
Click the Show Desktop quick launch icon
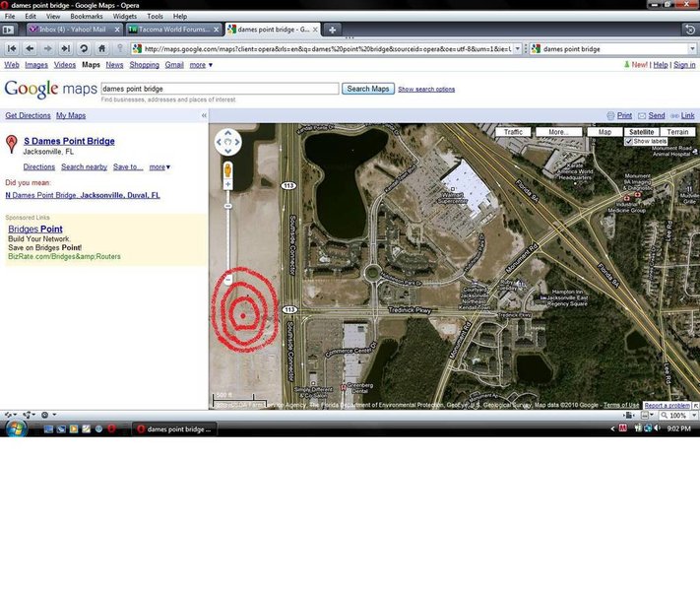point(48,428)
